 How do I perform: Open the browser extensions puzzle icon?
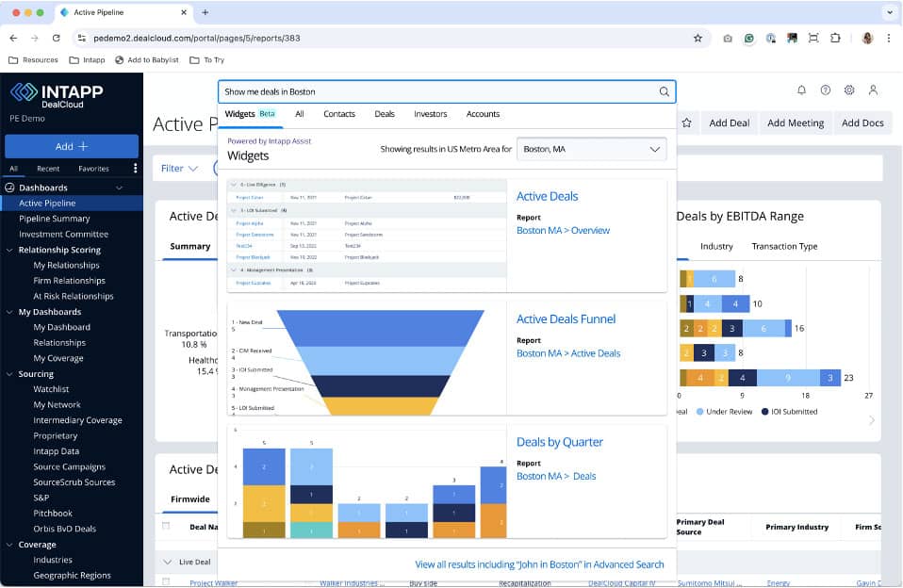point(835,40)
